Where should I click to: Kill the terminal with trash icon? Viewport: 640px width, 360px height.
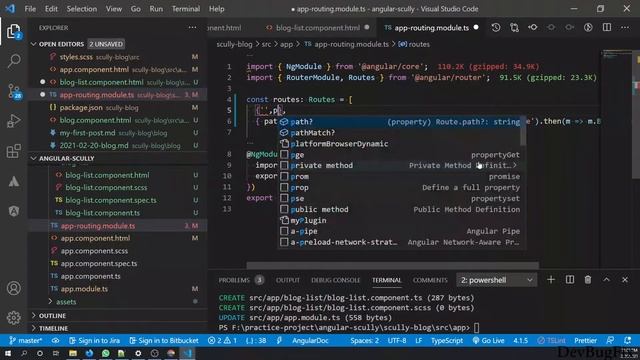pyautogui.click(x=588, y=280)
